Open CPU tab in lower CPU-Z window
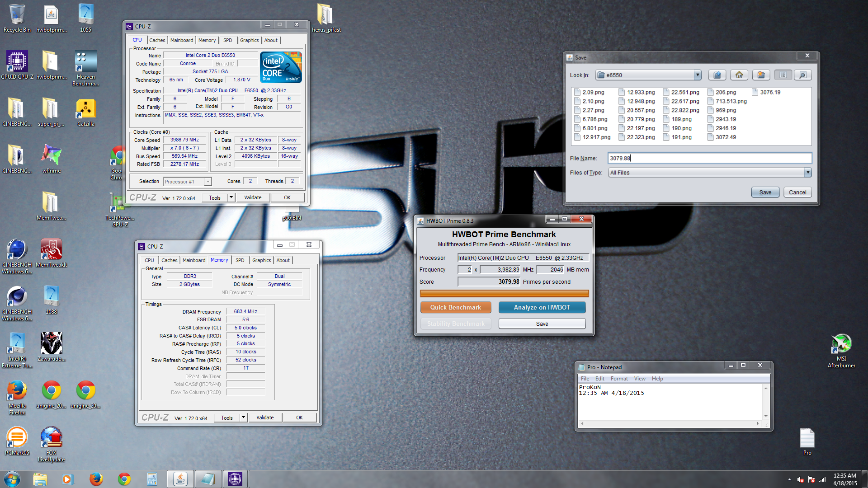Screen dimensions: 868x488 pos(149,260)
